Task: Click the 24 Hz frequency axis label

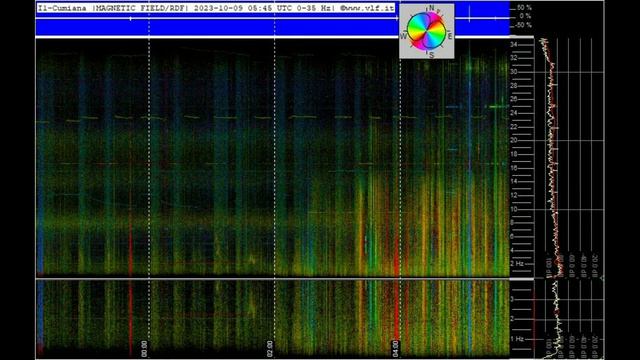Action: (513, 113)
